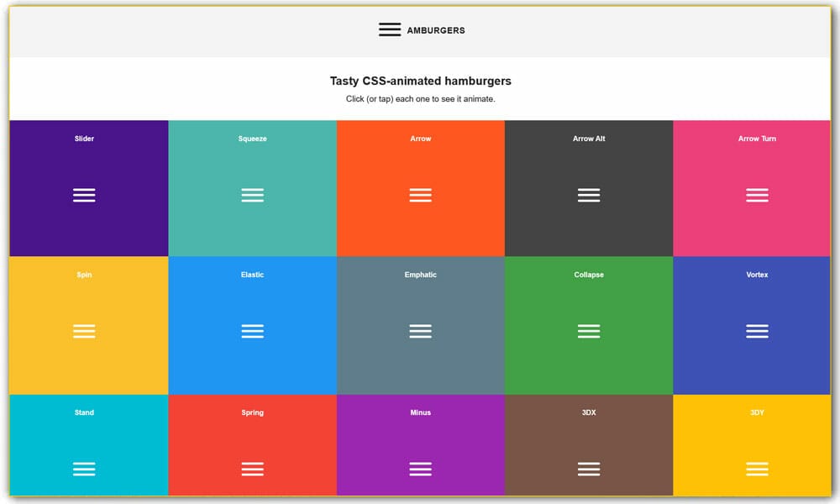Toggle the 3DY hamburger icon
Screen dimensions: 840x504
pos(757,469)
